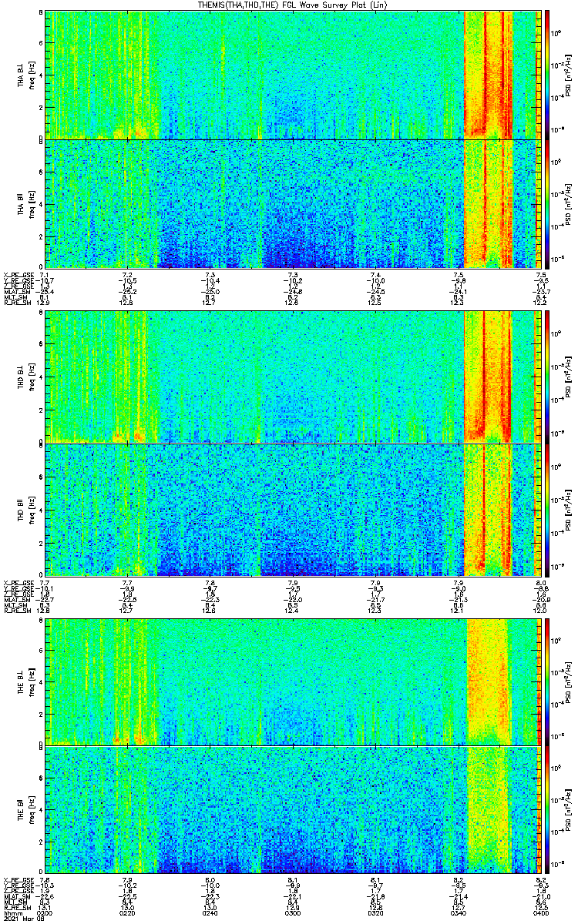
Task: Click the 0220 time tick label
Action: tap(127, 913)
